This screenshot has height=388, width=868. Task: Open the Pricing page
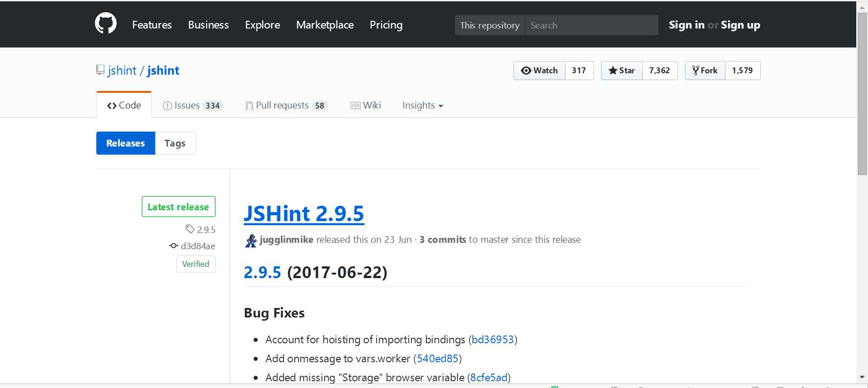386,25
